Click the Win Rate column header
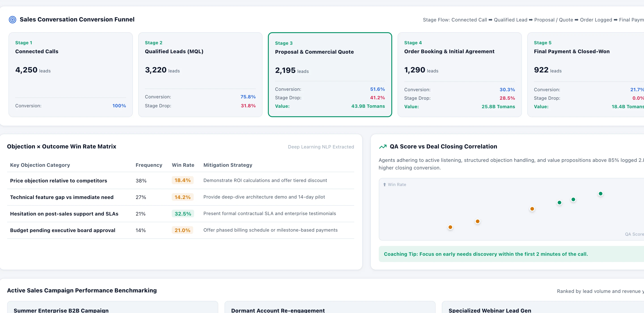The width and height of the screenshot is (644, 313). coord(183,165)
